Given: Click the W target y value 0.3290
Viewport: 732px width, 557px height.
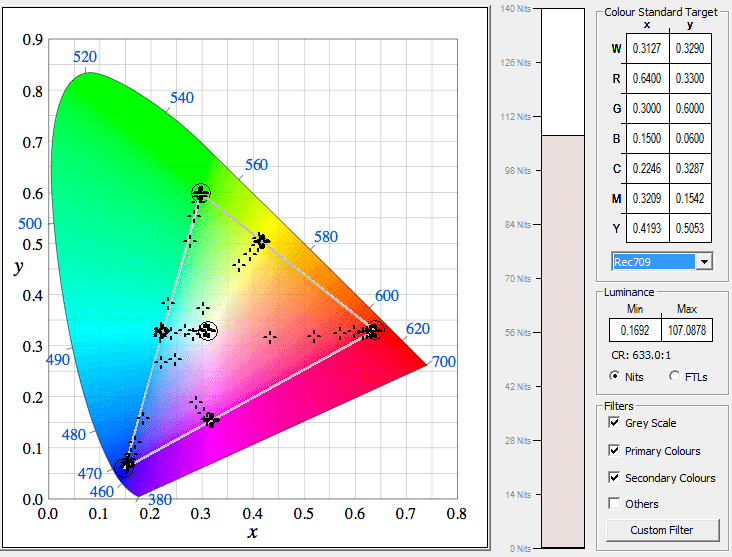Looking at the screenshot, I should (x=690, y=48).
